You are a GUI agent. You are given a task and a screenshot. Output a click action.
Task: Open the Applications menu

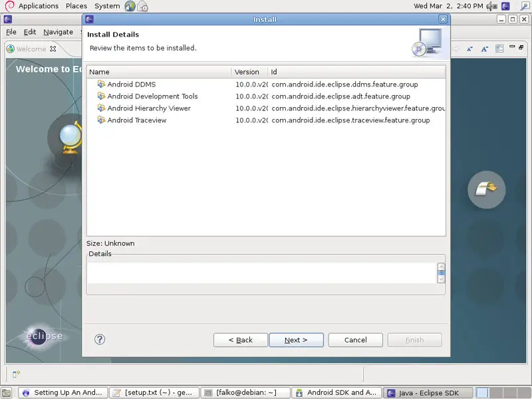pos(39,6)
